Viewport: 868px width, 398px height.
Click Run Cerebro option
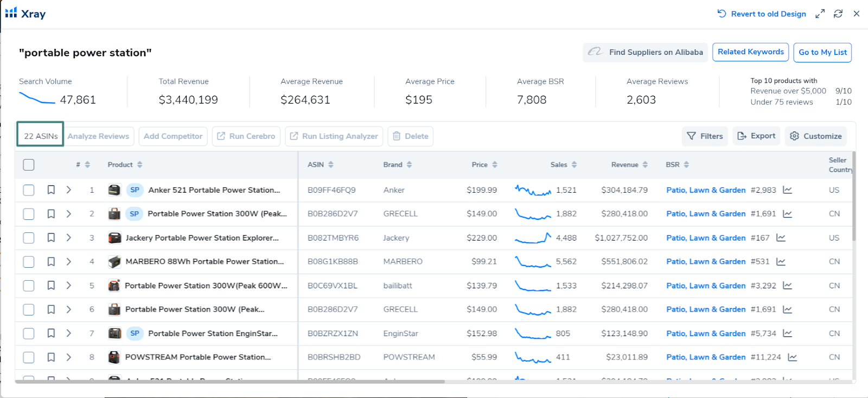tap(246, 136)
